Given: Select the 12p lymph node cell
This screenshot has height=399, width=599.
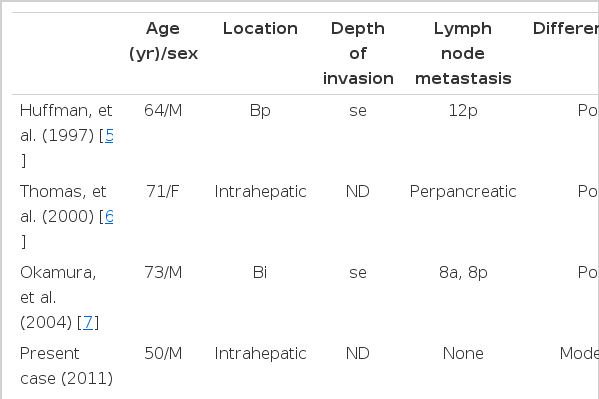Looking at the screenshot, I should (463, 110).
